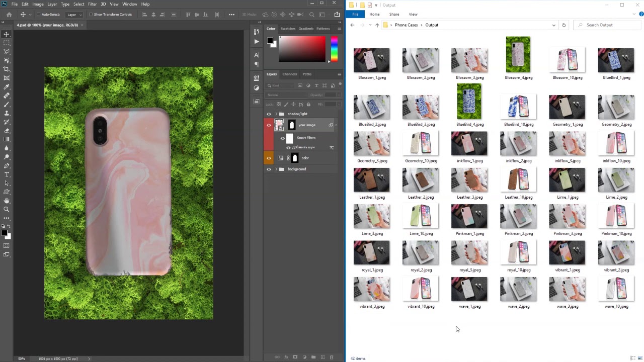Viewport: 644px width, 362px height.
Task: Click the Refresh button in Explorer address bar
Action: tap(563, 25)
